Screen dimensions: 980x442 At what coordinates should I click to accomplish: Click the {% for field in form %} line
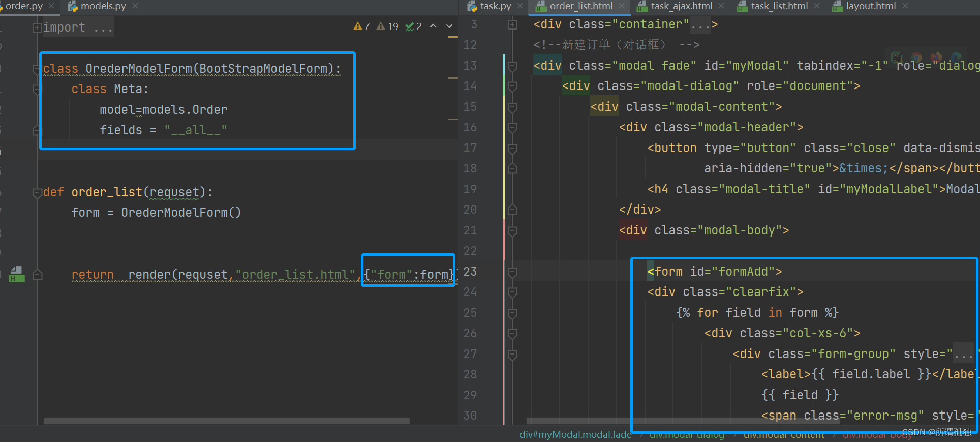pyautogui.click(x=757, y=313)
